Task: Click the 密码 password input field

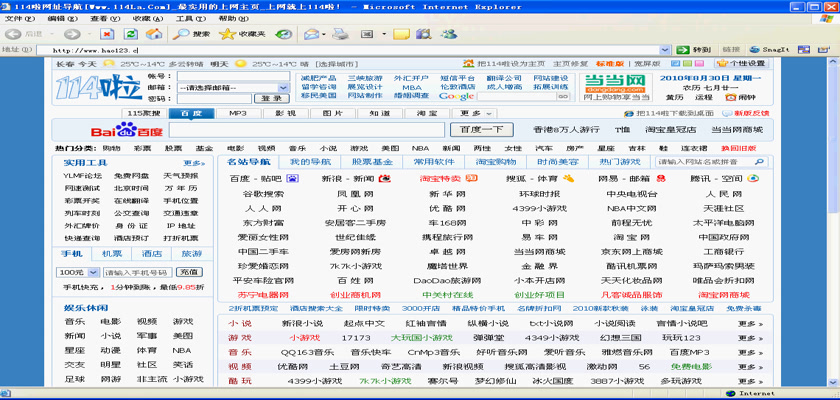Action: click(x=214, y=99)
